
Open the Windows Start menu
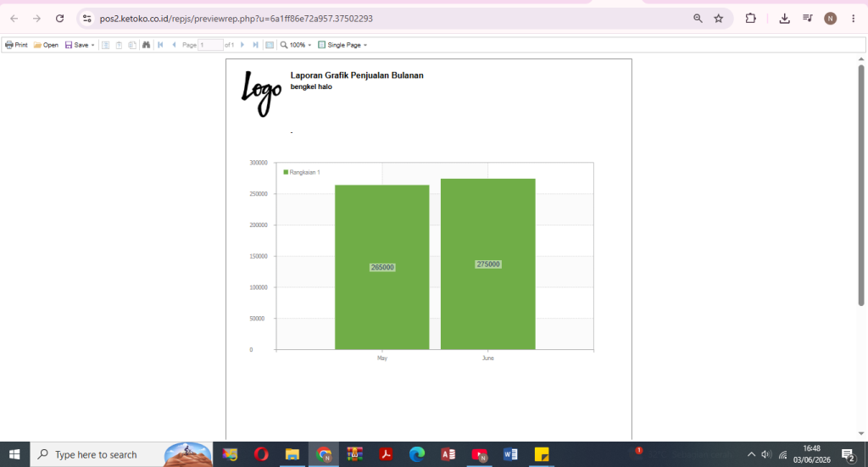[14, 454]
